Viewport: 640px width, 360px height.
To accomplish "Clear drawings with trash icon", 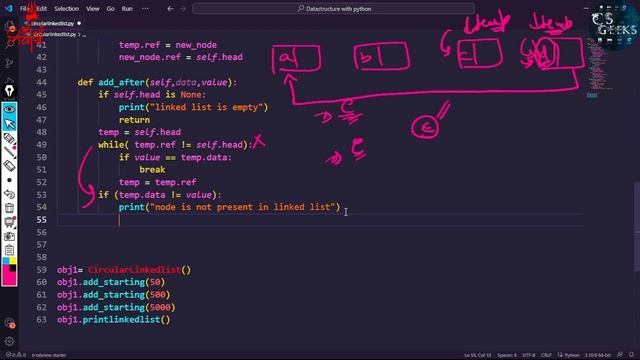I will (x=9, y=208).
